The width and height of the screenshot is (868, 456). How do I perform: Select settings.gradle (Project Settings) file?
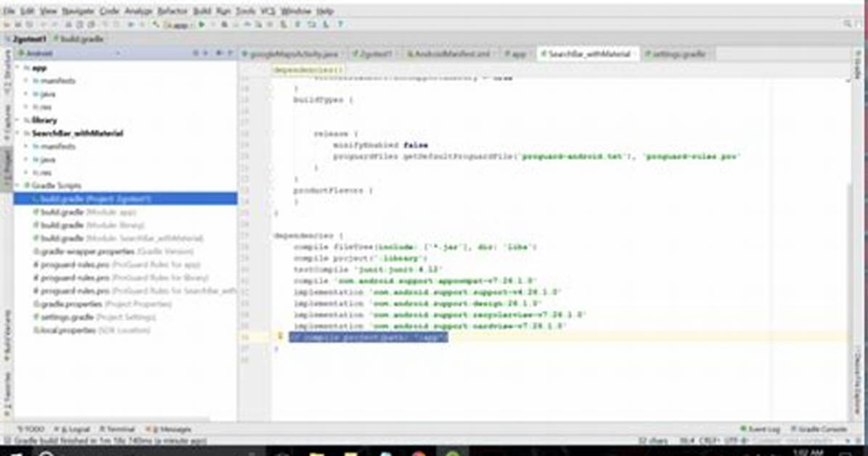(x=94, y=317)
